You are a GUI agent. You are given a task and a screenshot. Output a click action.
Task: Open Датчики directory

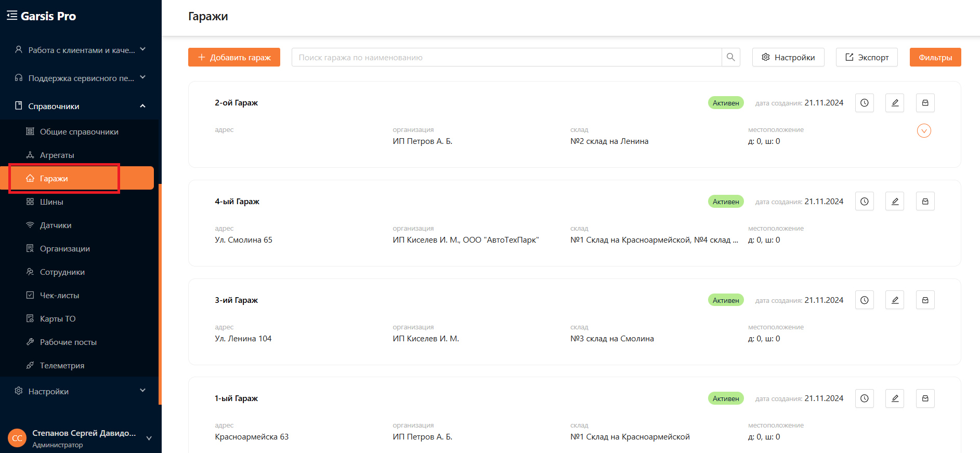[56, 225]
